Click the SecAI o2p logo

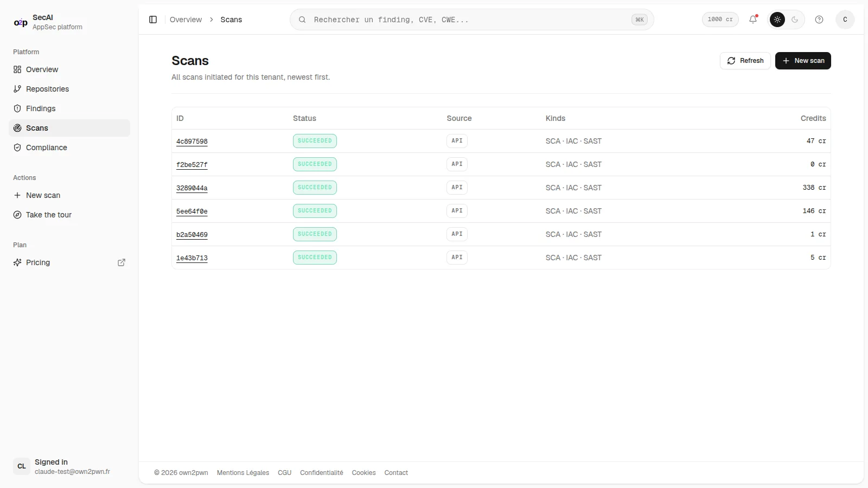[x=21, y=22]
